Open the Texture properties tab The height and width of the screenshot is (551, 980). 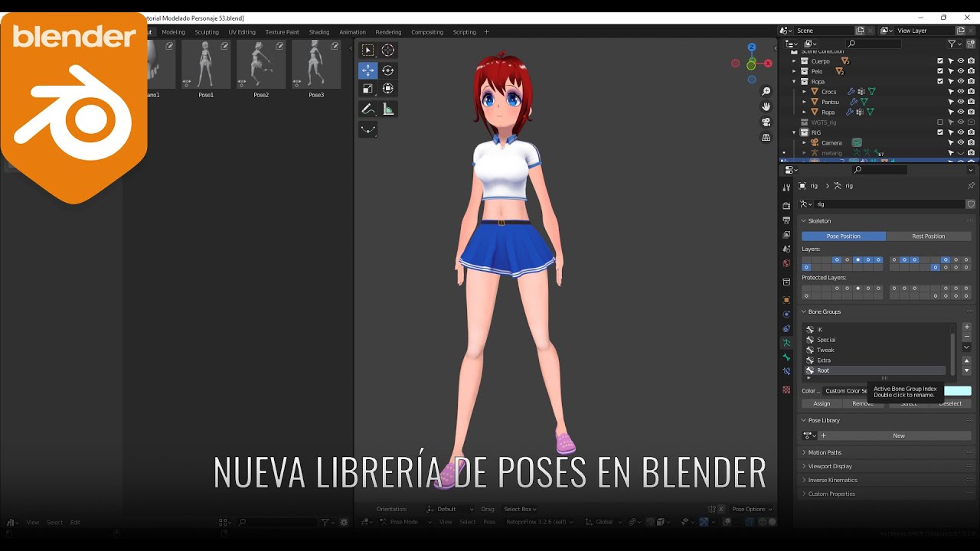pos(786,390)
